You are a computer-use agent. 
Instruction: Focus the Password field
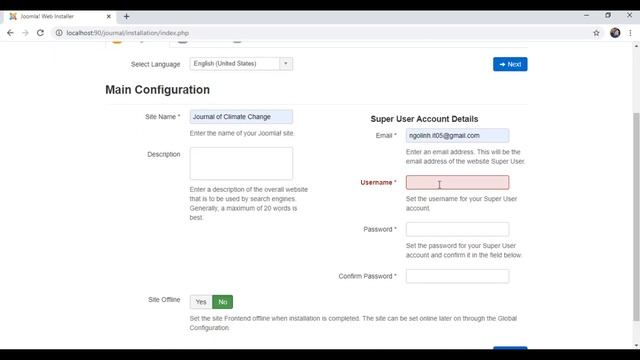coord(457,229)
